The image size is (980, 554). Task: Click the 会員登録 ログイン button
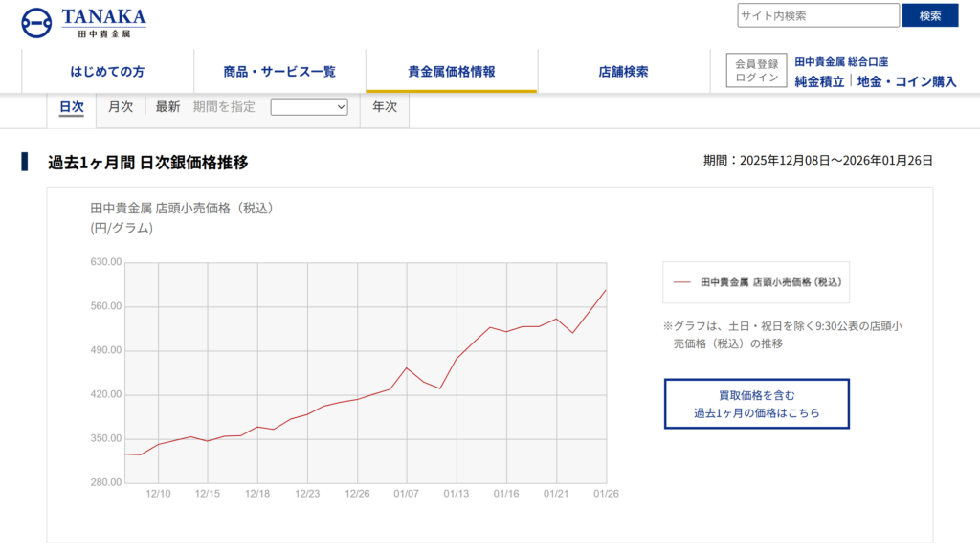(x=756, y=71)
